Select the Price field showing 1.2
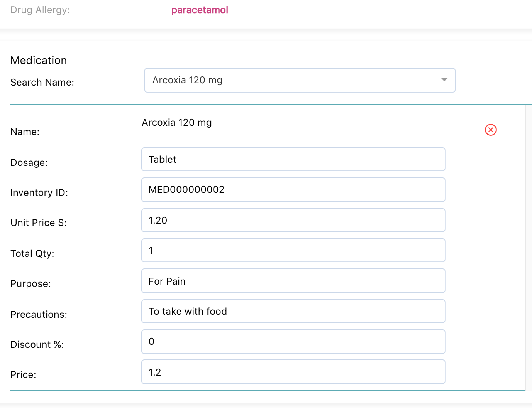Screen dimensions: 532x408 (293, 372)
